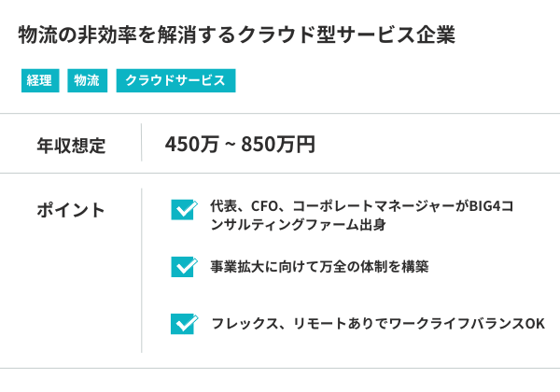The width and height of the screenshot is (560, 392).
Task: Toggle the checkbox beside the BIG4 consulting point
Action: click(x=184, y=209)
